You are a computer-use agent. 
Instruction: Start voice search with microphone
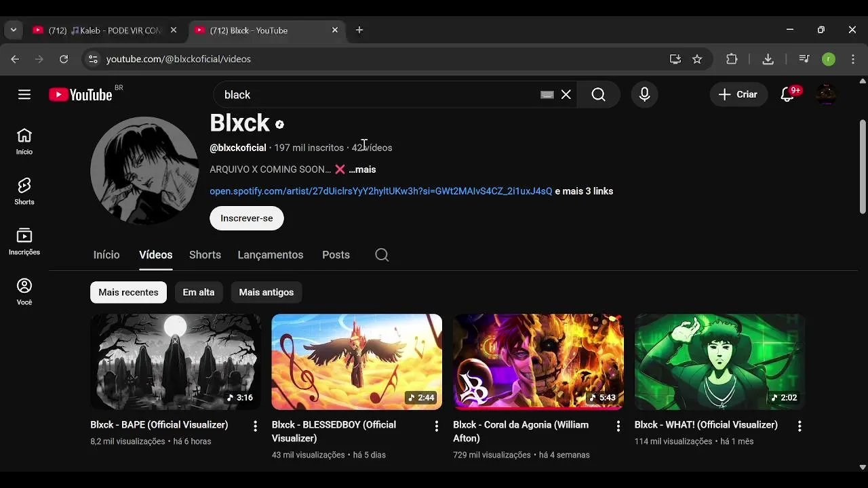(645, 95)
